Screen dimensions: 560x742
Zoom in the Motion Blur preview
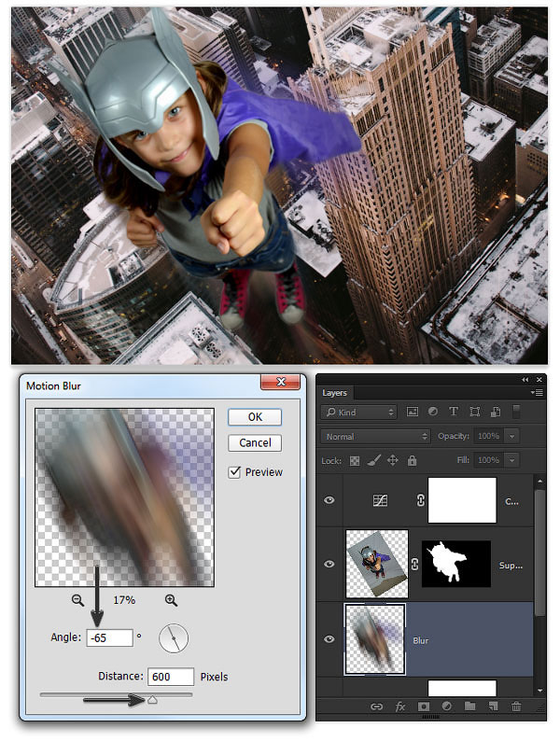171,600
